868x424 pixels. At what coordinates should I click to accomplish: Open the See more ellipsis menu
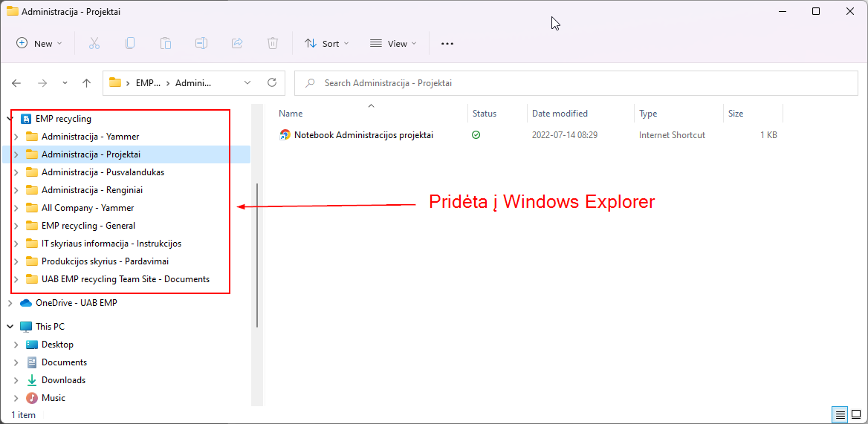click(x=447, y=44)
